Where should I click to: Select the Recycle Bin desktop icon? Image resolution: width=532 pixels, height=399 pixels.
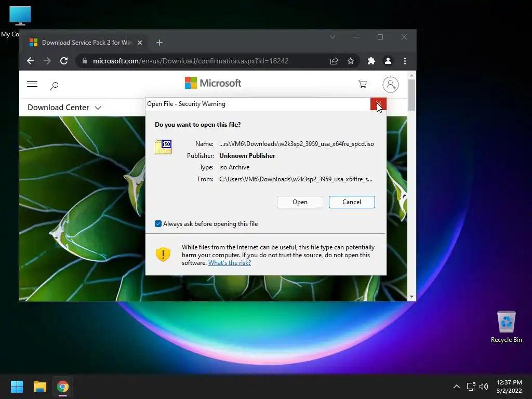[506, 327]
